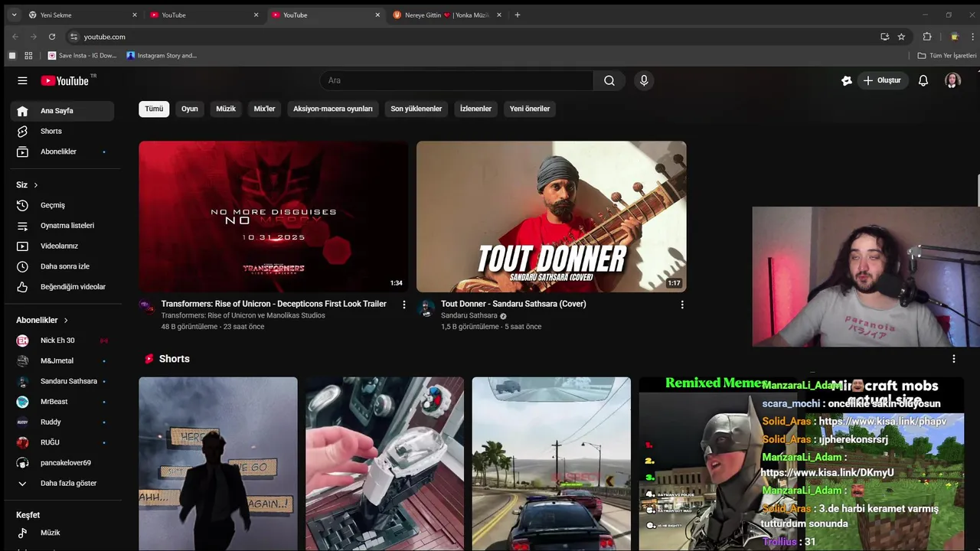Open Tüm Yer İşaretleri bookmarks folder
This screenshot has width=980, height=551.
(x=947, y=55)
